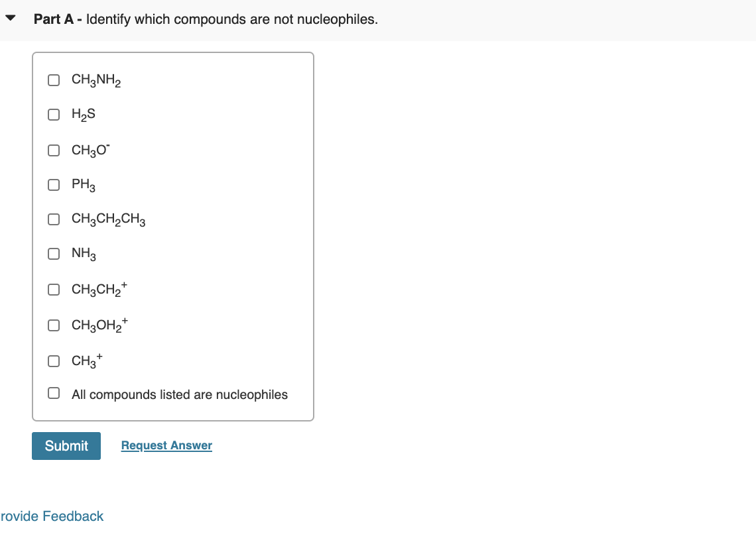Select the CH3CH2⁺ checkbox

pos(54,290)
